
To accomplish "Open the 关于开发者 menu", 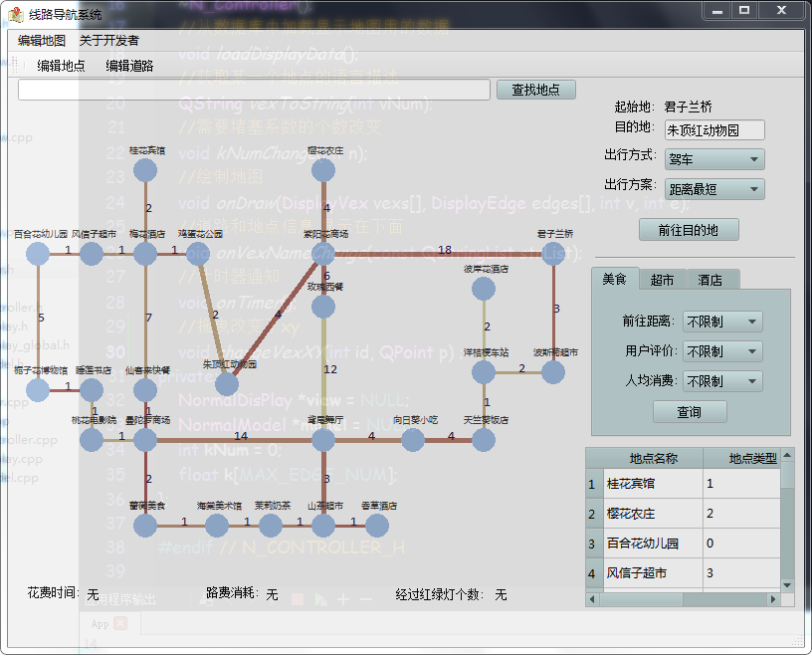I will [x=109, y=41].
